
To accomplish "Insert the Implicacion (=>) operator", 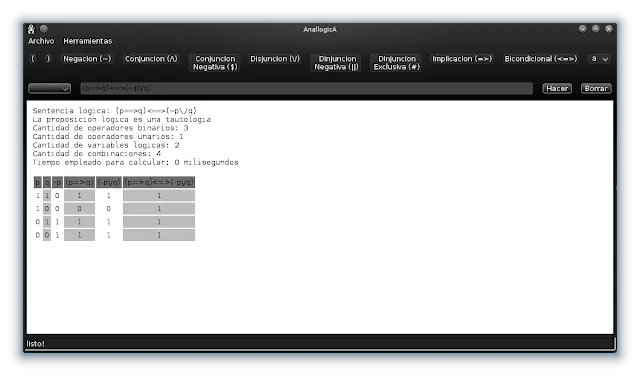I will click(x=462, y=59).
